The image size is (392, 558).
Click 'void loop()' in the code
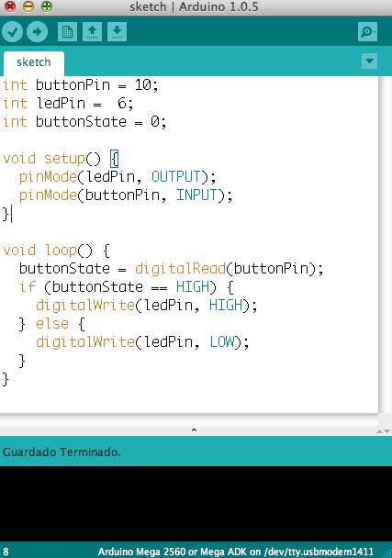point(48,251)
